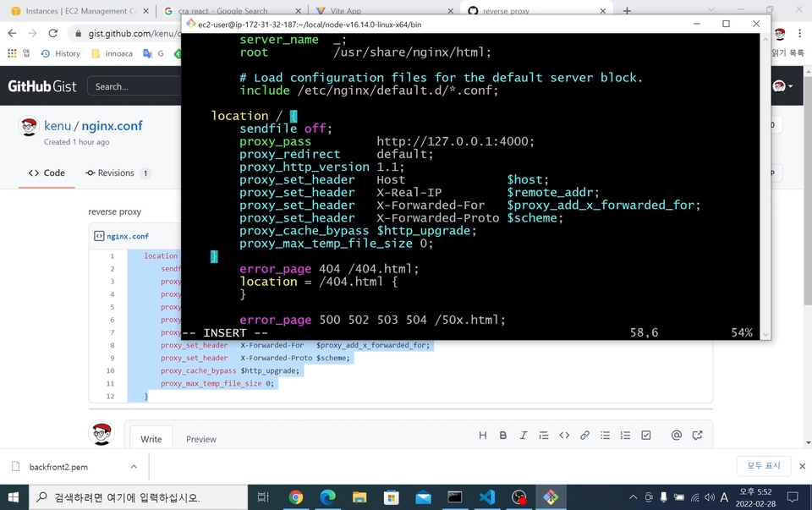This screenshot has width=812, height=510.
Task: Open the volume control in system tray
Action: (x=710, y=497)
